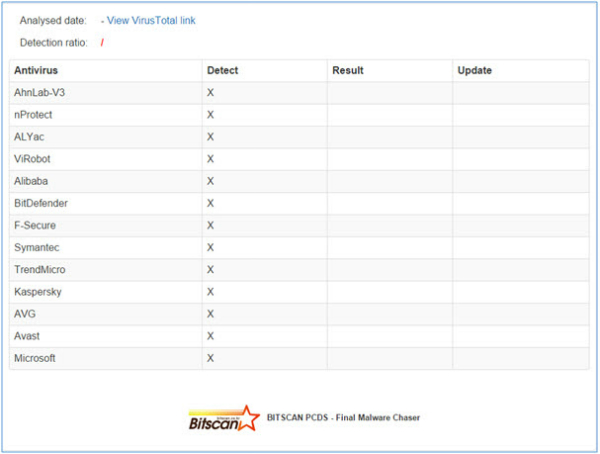Viewport: 600px width, 454px height.
Task: Click the TrendMicro antivirus name
Action: (40, 270)
